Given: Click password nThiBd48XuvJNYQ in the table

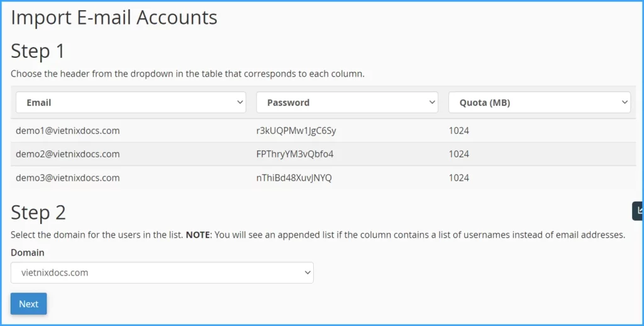Looking at the screenshot, I should tap(294, 178).
